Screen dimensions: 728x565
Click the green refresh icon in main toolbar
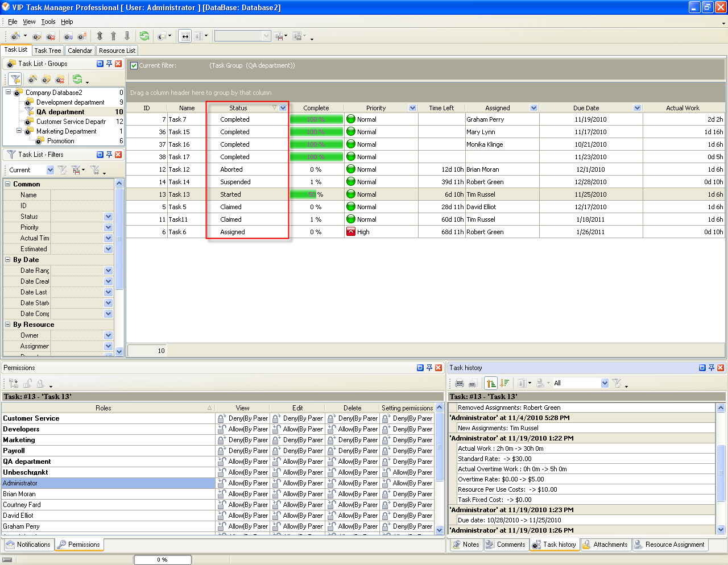click(x=144, y=36)
